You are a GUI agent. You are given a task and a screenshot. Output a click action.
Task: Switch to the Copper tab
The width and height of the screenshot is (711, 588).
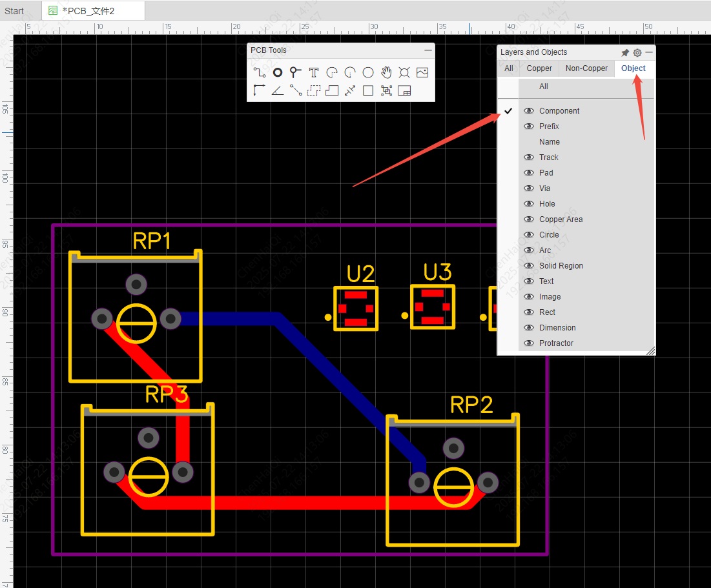[539, 68]
